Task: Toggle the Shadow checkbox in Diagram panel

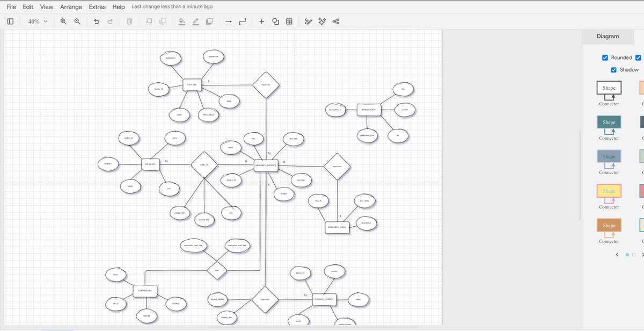Action: (614, 69)
